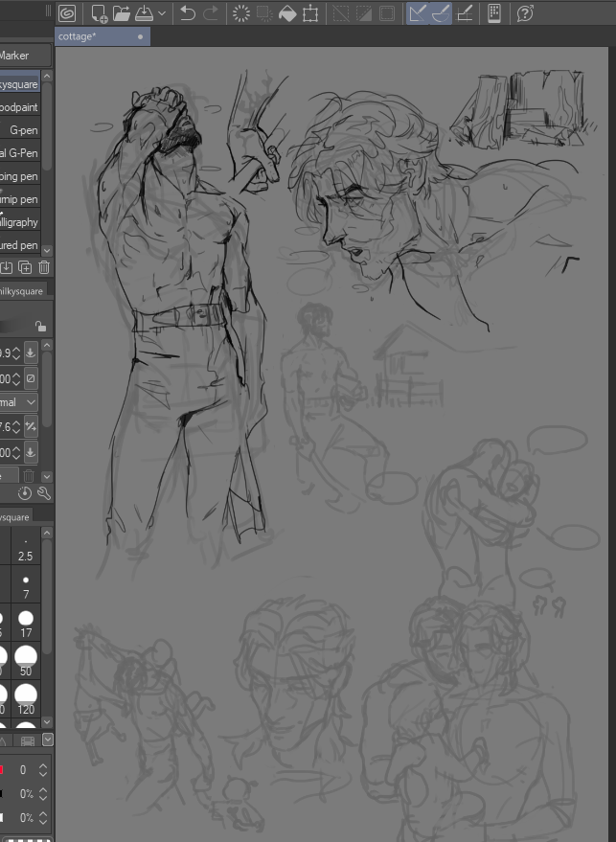Click the Deselect icon
616x842 pixels.
[x=341, y=13]
